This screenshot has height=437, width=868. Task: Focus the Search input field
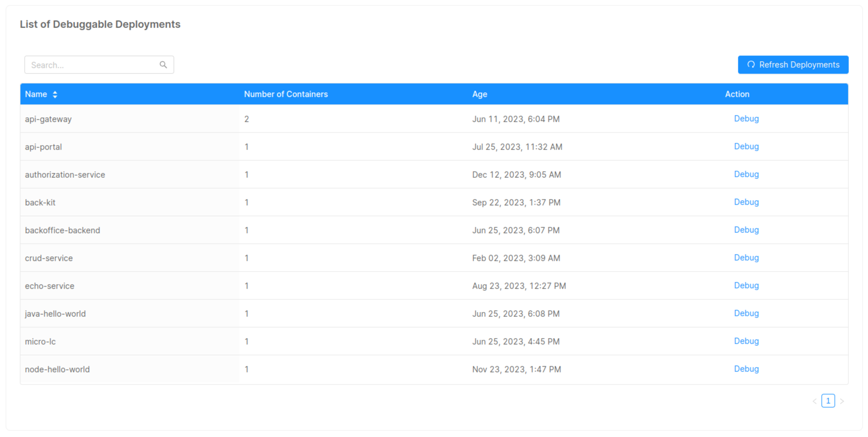pyautogui.click(x=91, y=65)
